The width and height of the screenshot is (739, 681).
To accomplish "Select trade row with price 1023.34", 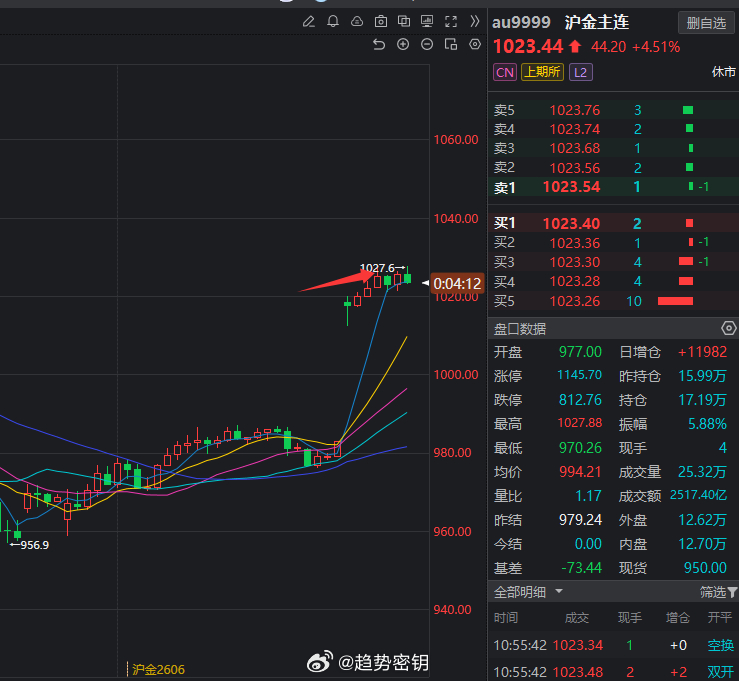I will click(x=613, y=645).
